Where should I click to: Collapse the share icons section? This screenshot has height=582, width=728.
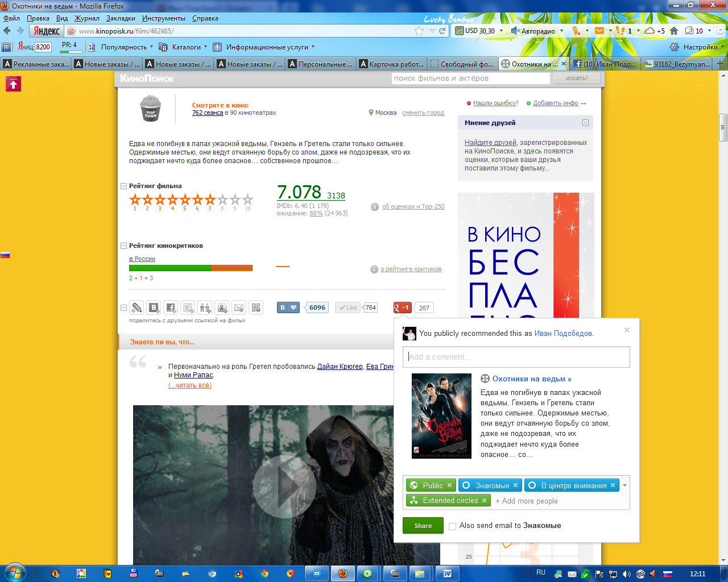(123, 307)
